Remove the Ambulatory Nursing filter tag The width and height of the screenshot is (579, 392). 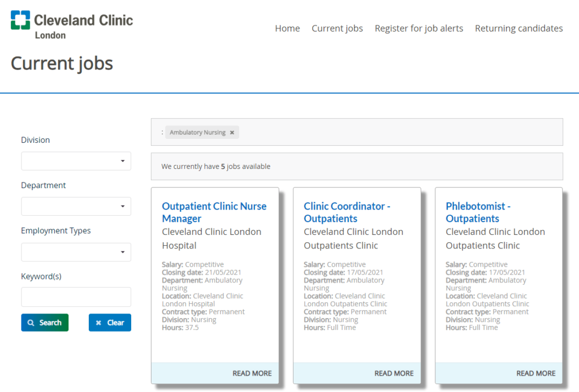pyautogui.click(x=232, y=132)
